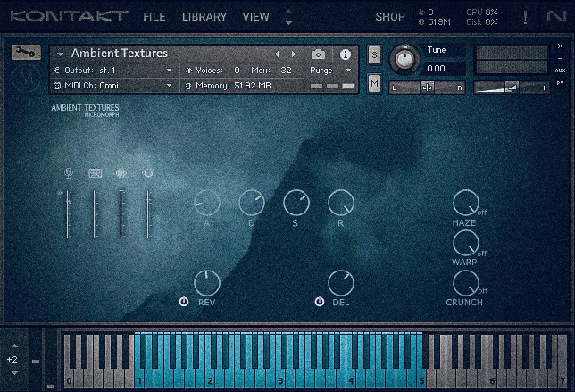Toggle Mute button M
The width and height of the screenshot is (575, 392).
tap(375, 84)
